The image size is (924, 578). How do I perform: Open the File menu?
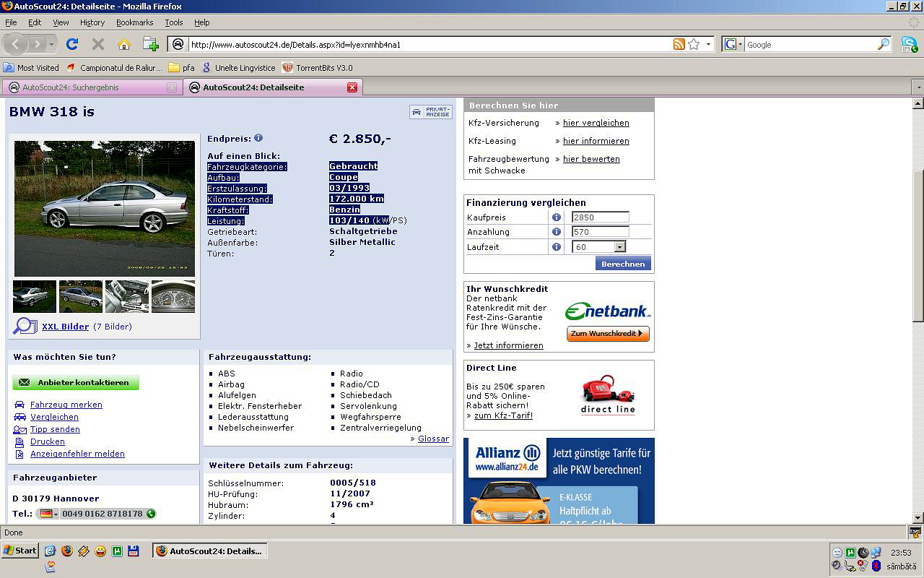(11, 22)
